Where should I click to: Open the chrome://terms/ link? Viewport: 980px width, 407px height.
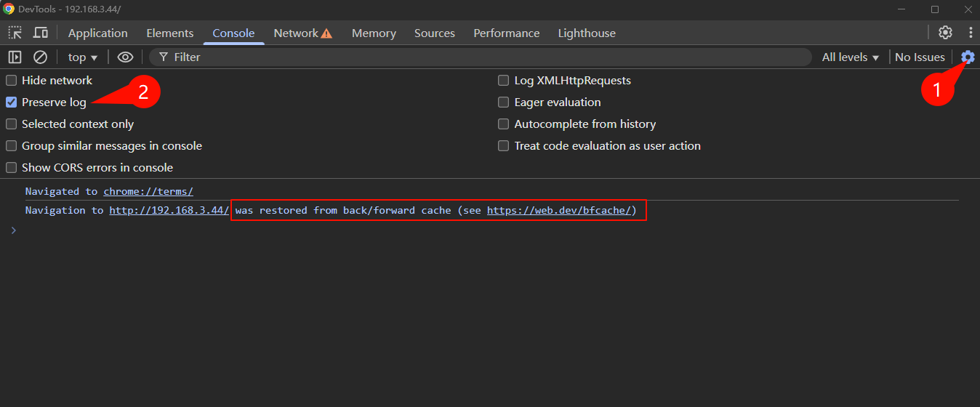(148, 191)
